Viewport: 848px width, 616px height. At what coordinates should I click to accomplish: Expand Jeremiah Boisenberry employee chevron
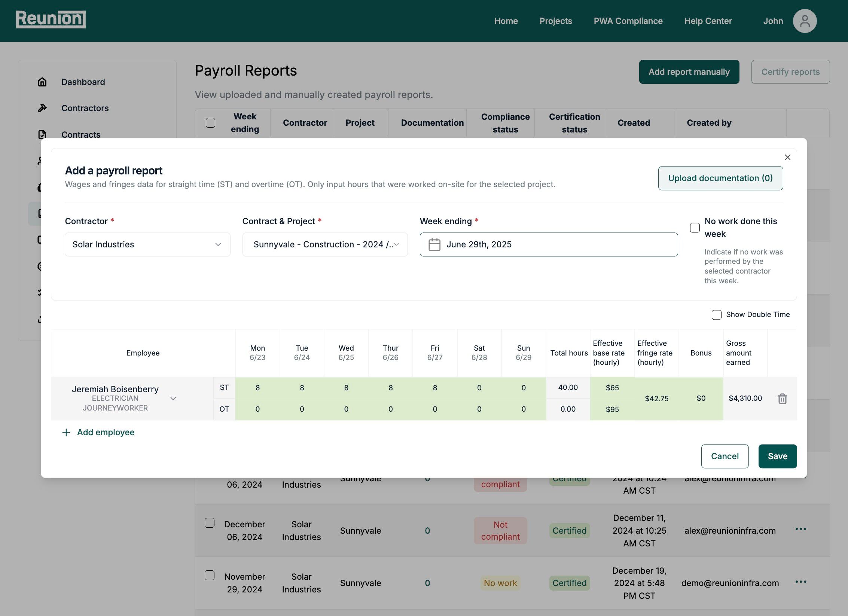click(x=173, y=399)
